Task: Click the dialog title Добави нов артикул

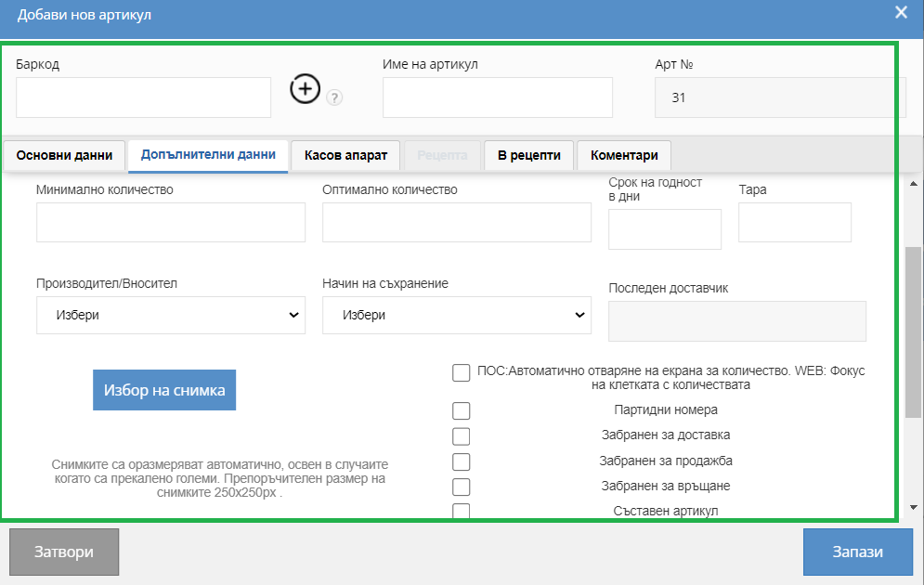Action: click(85, 15)
